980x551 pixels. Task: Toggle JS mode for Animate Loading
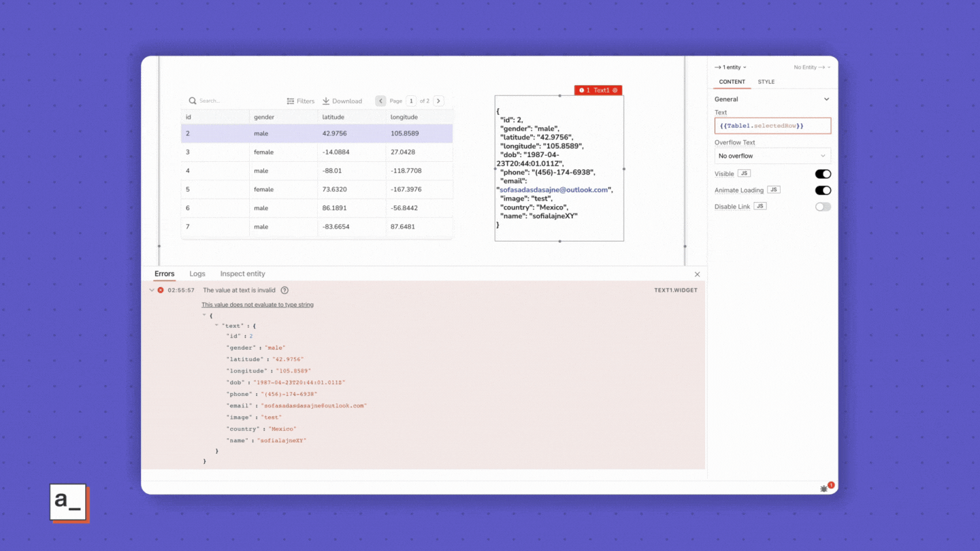coord(773,190)
